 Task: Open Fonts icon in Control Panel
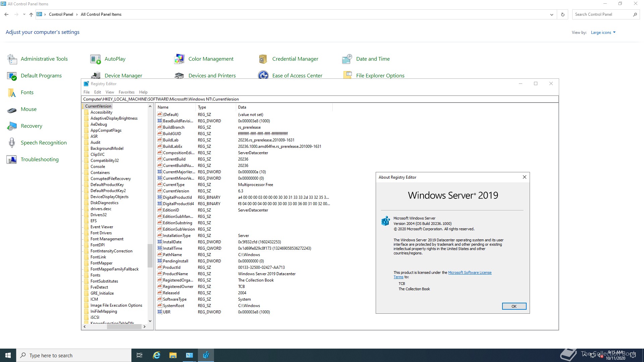(x=12, y=93)
